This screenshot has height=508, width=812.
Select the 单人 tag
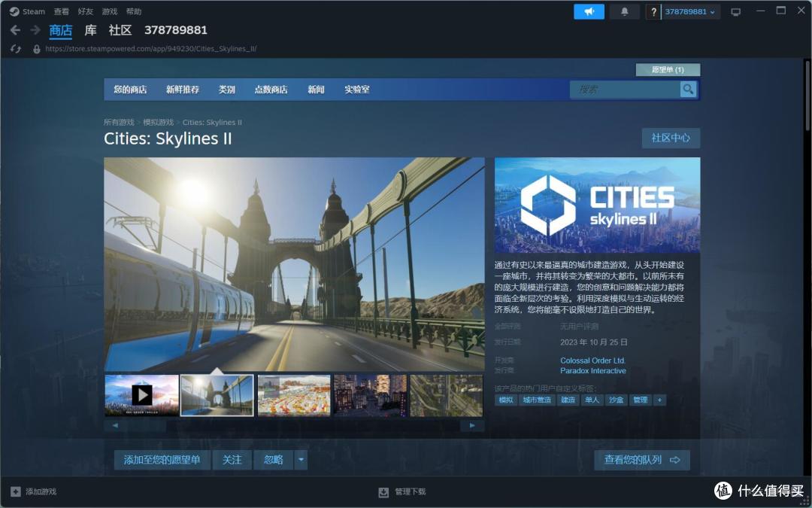tap(592, 400)
